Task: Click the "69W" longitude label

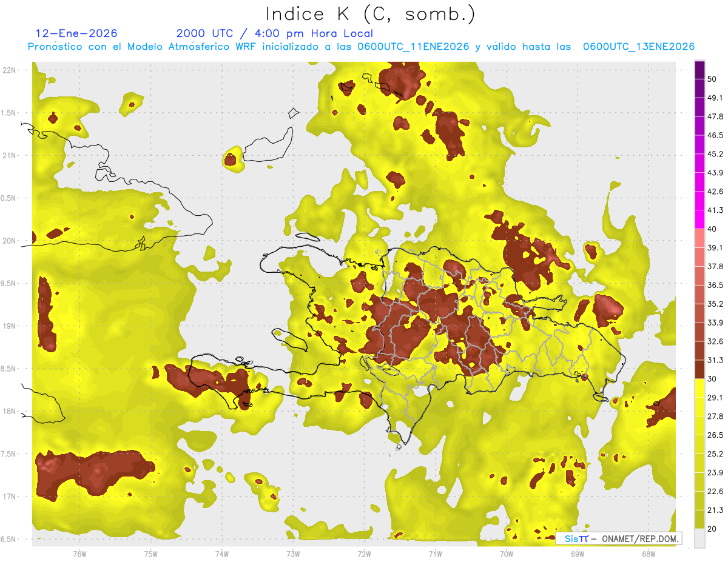Action: 578,554
